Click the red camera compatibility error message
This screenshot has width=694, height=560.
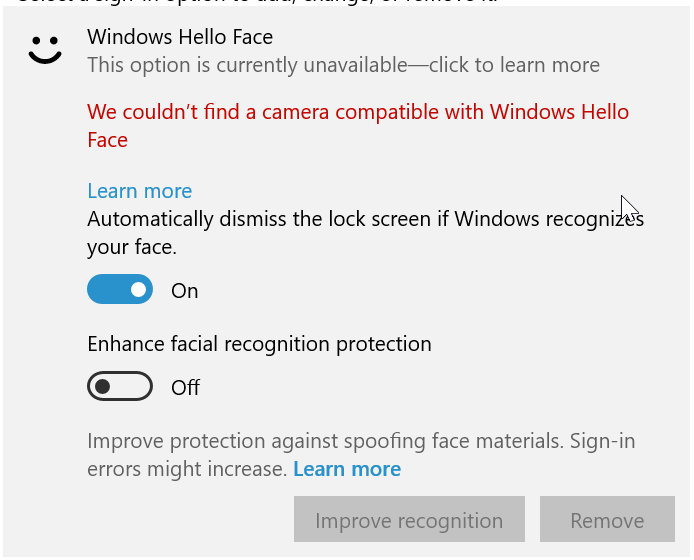pyautogui.click(x=357, y=112)
